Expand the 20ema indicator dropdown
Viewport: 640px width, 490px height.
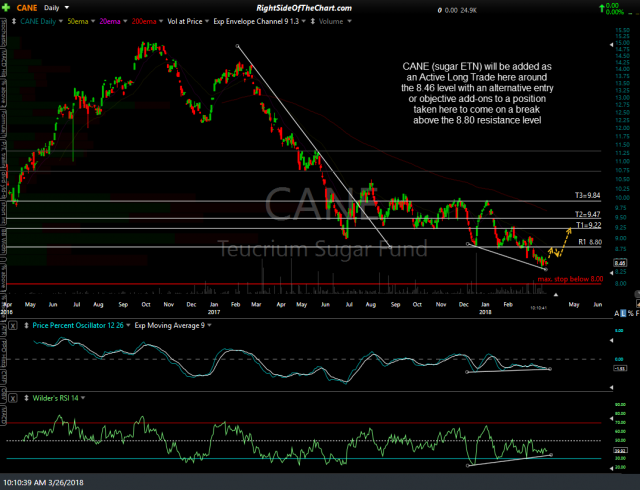click(125, 21)
